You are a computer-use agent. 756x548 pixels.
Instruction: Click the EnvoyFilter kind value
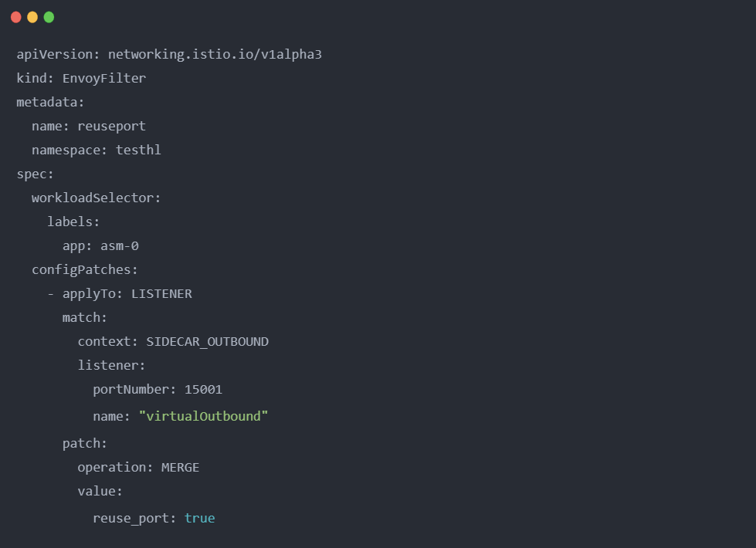104,79
